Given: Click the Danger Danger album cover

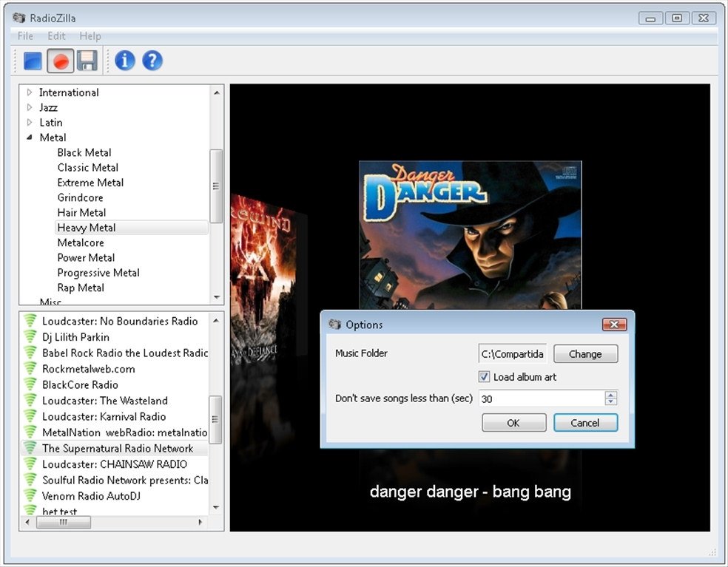Looking at the screenshot, I should pos(471,235).
